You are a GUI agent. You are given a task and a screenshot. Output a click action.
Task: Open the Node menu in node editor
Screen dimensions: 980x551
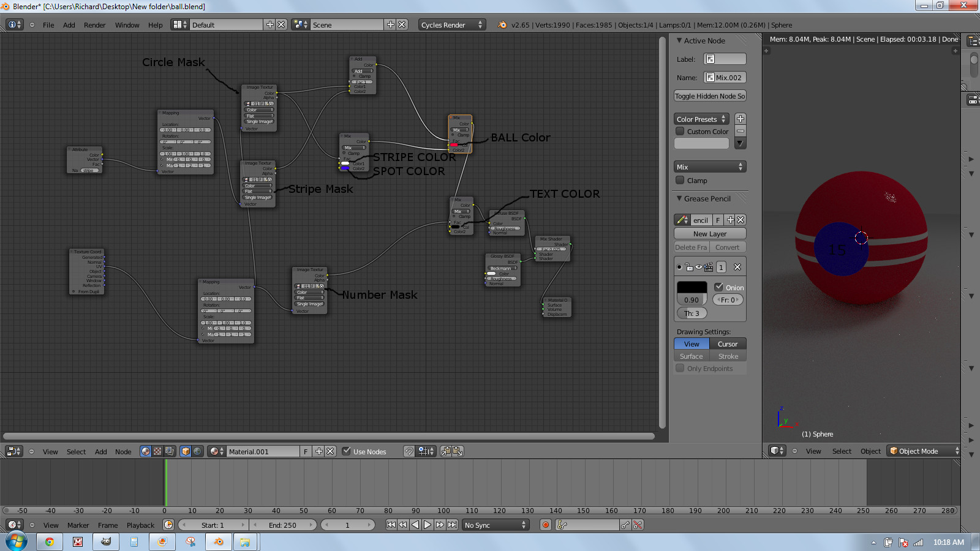123,452
